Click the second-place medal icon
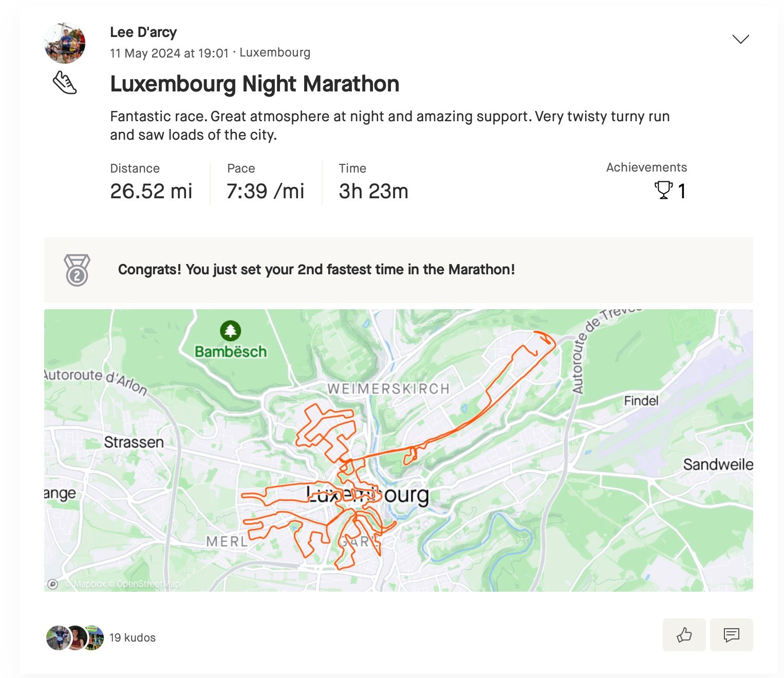The width and height of the screenshot is (784, 678). pyautogui.click(x=77, y=270)
